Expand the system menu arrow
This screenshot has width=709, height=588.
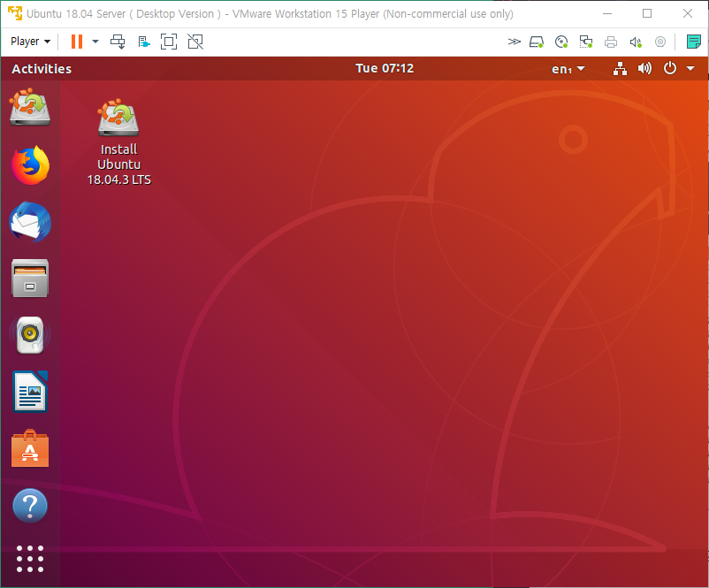(x=690, y=68)
